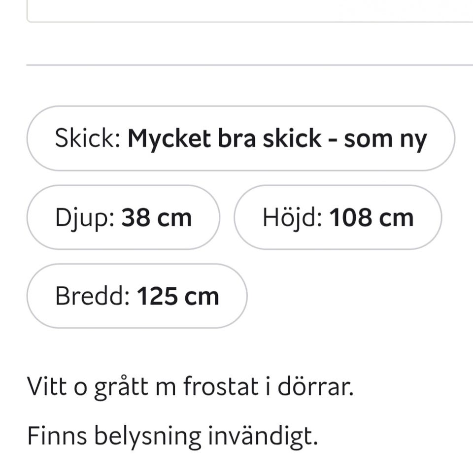Image resolution: width=473 pixels, height=476 pixels.
Task: Click the bold '125 cm' value
Action: point(177,296)
